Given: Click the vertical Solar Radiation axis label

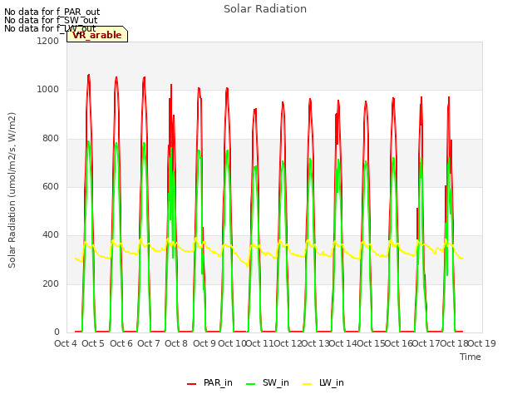Looking at the screenshot, I should 12,190.
